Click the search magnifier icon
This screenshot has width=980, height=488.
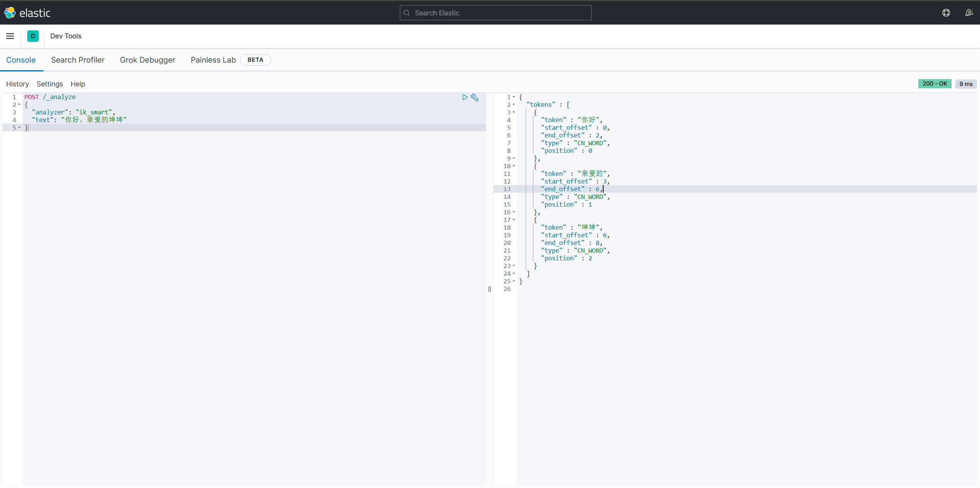407,13
